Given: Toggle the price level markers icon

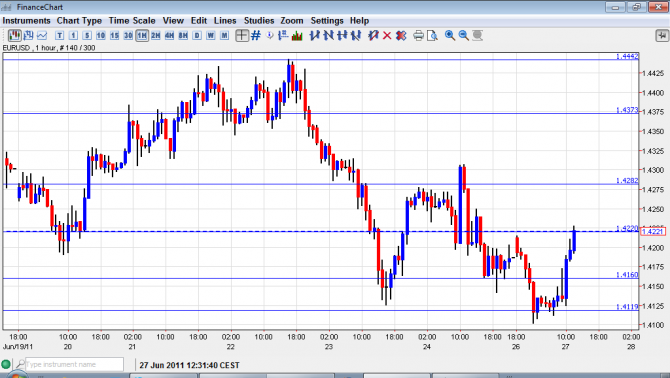Looking at the screenshot, I should 283,35.
